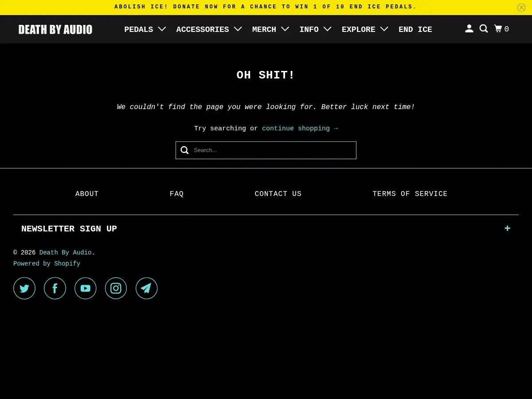Dismiss the yellow announcement banner

coord(521,8)
